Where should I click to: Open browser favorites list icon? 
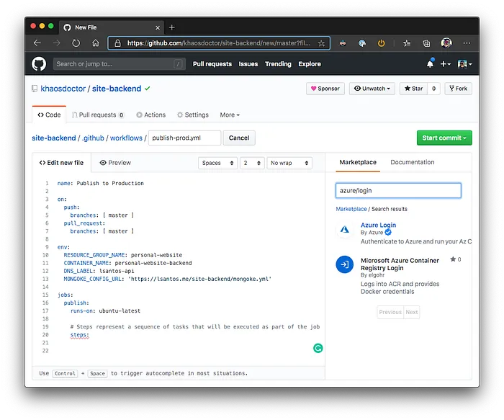click(x=407, y=43)
